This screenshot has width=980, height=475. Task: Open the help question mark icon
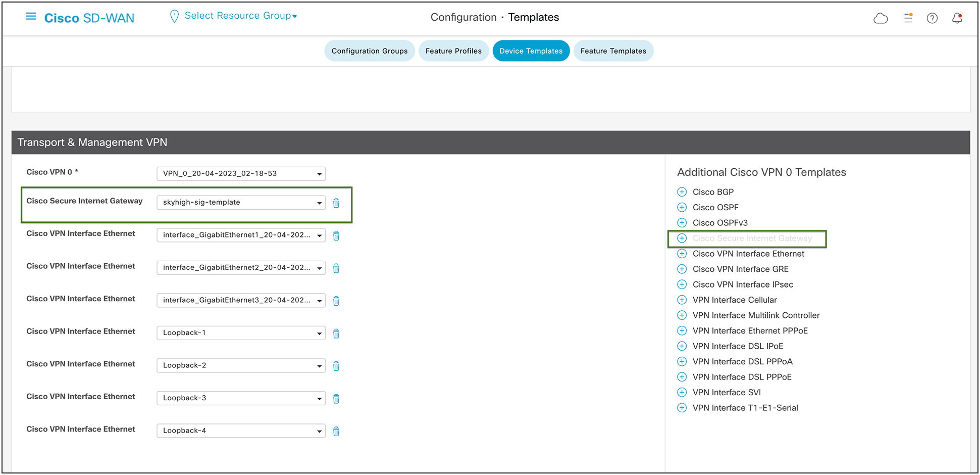point(932,18)
